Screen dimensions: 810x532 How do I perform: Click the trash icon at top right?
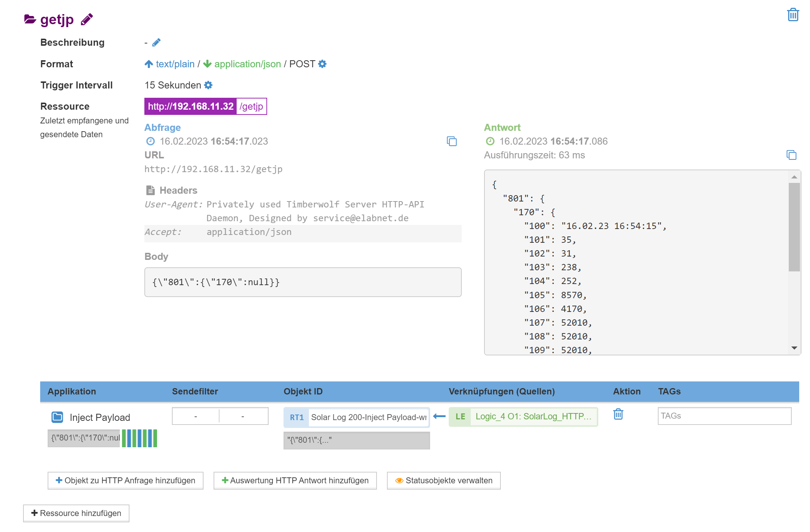(793, 15)
